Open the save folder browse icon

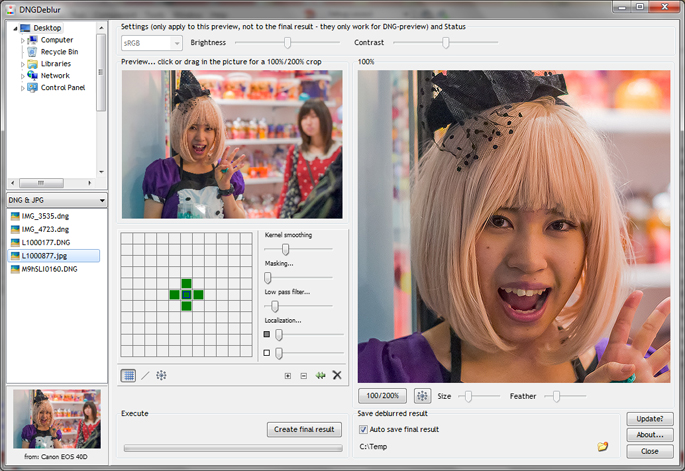[x=602, y=446]
